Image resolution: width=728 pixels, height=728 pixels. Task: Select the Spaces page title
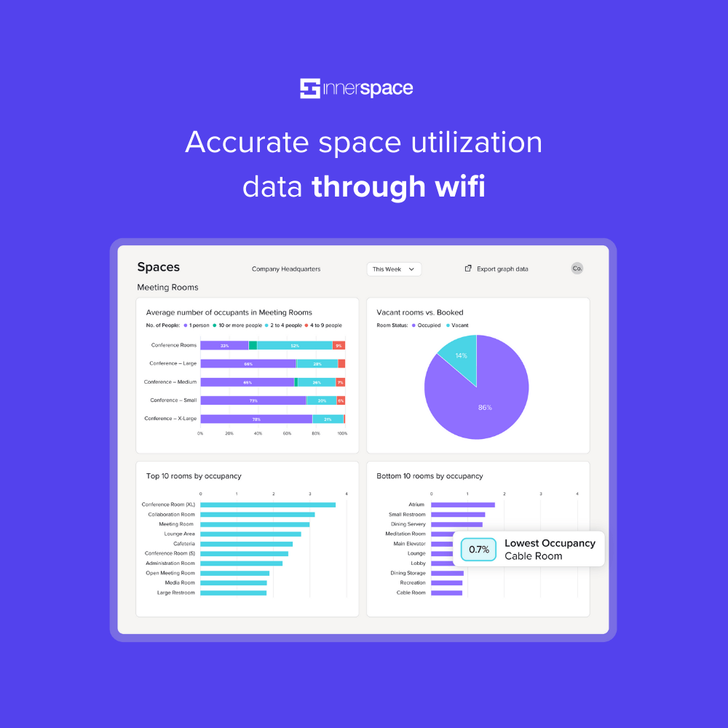tap(158, 266)
